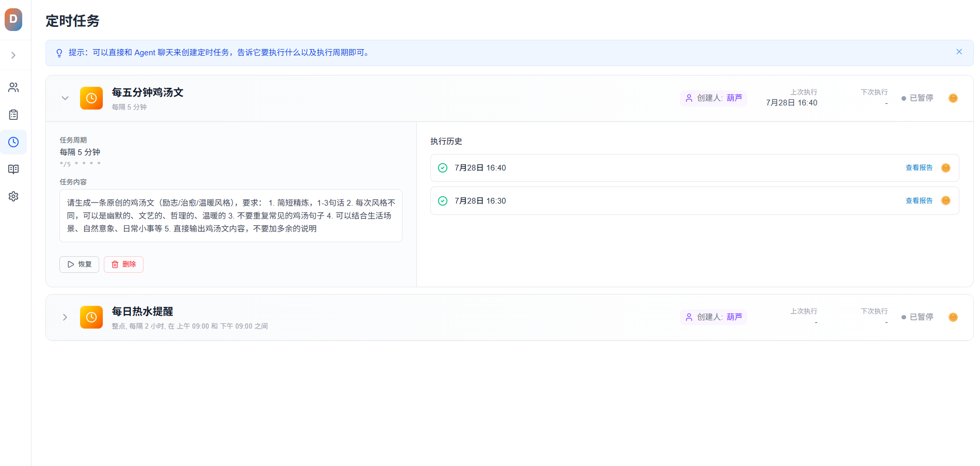Click the red 删除 delete button
This screenshot has width=980, height=466.
point(123,265)
